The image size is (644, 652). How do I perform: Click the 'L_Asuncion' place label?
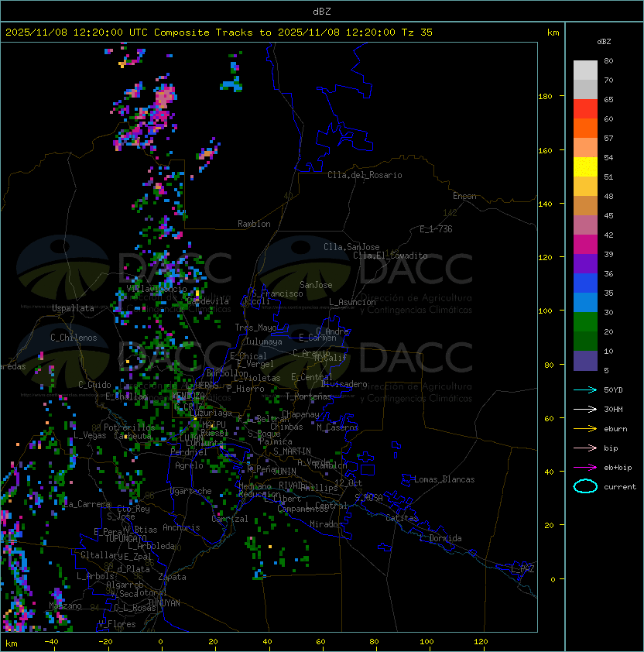(x=352, y=302)
